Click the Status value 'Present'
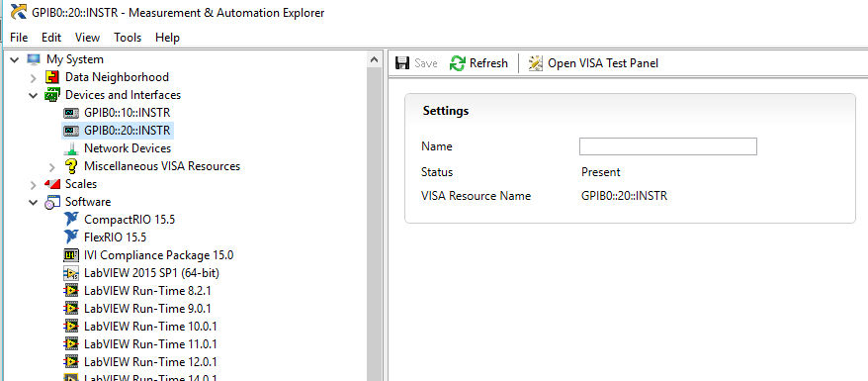868x381 pixels. pos(601,172)
